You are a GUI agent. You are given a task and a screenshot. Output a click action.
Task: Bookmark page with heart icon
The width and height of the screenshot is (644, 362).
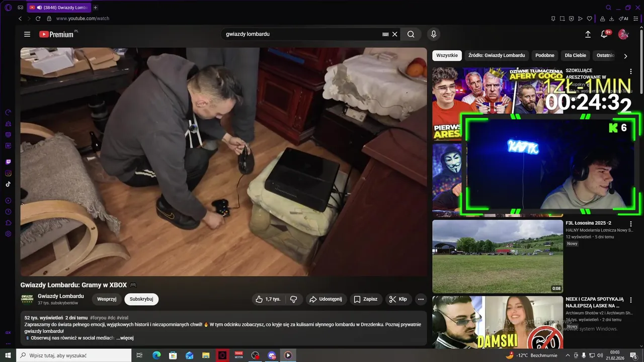590,19
